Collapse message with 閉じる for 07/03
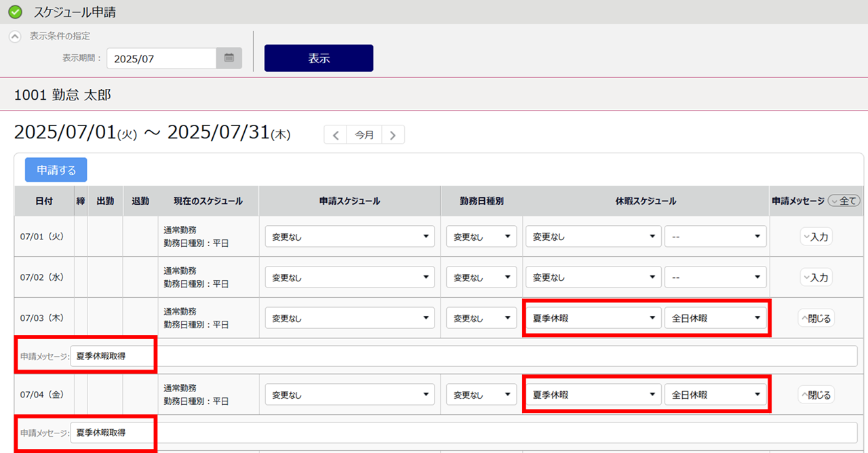This screenshot has width=868, height=453. coord(816,318)
